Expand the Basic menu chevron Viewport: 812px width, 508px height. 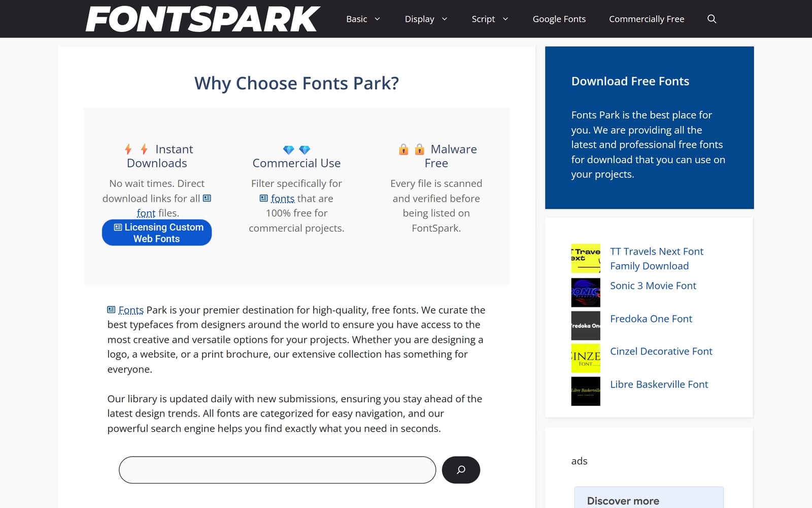click(377, 19)
